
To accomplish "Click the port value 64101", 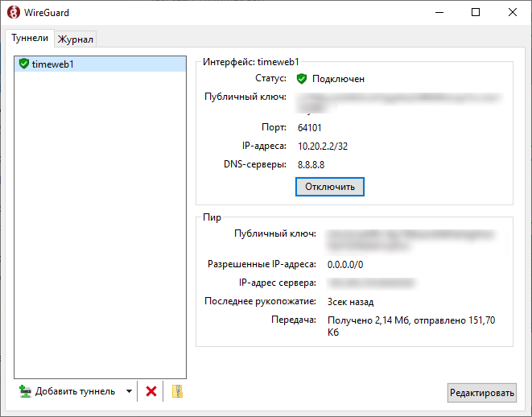I will coord(310,127).
